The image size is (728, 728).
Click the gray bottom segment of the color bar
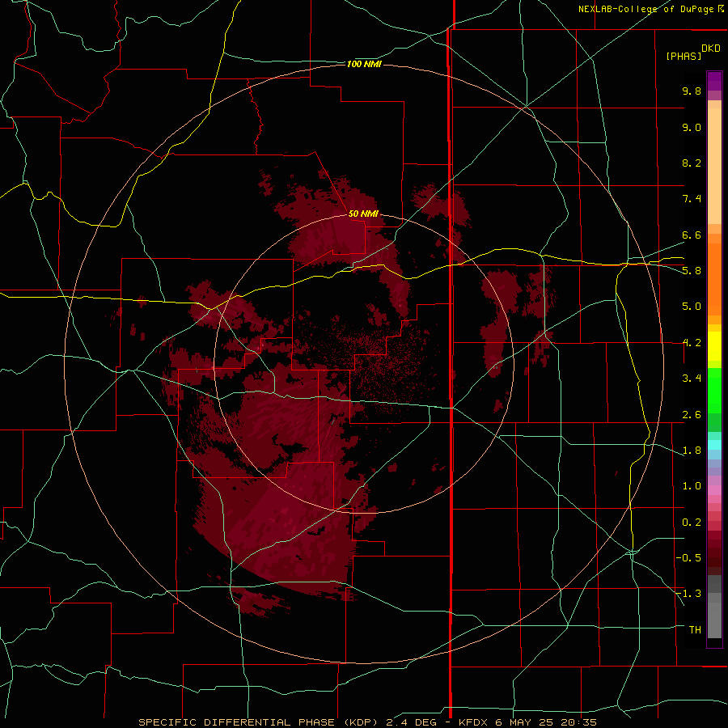(714, 622)
